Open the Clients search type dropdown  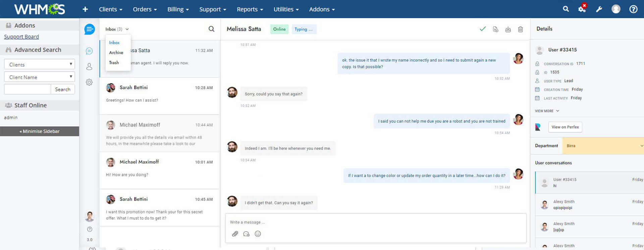click(40, 64)
